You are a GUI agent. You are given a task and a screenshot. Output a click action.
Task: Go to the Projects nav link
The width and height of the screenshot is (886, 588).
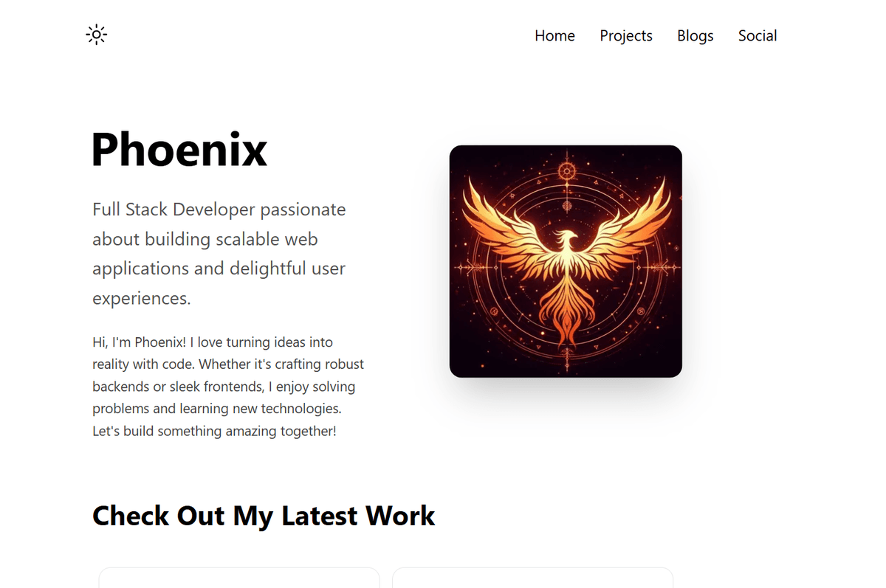(626, 35)
